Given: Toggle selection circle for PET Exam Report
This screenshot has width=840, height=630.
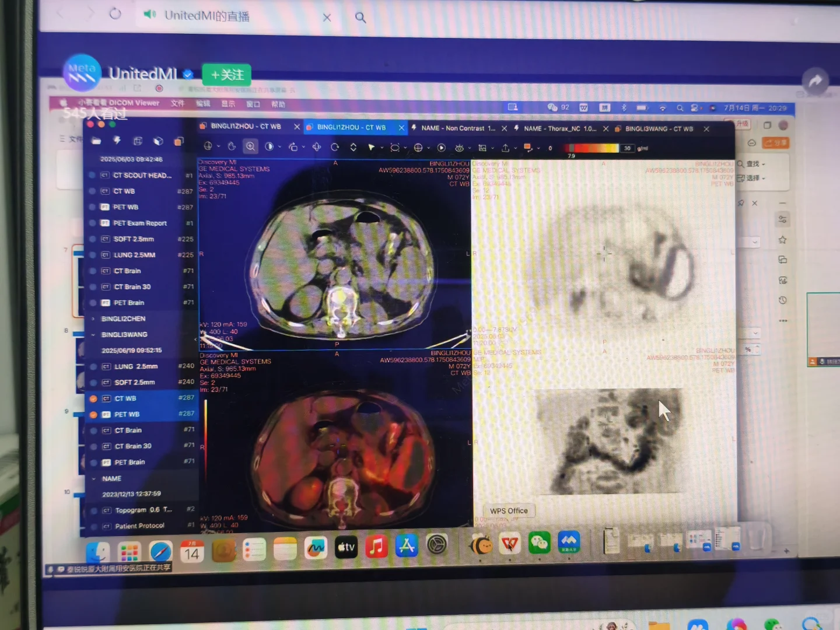Looking at the screenshot, I should coord(92,223).
